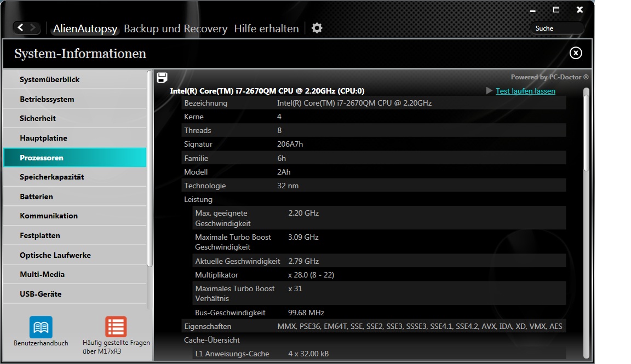Click Kerne value 4
631x364 pixels.
pos(279,117)
